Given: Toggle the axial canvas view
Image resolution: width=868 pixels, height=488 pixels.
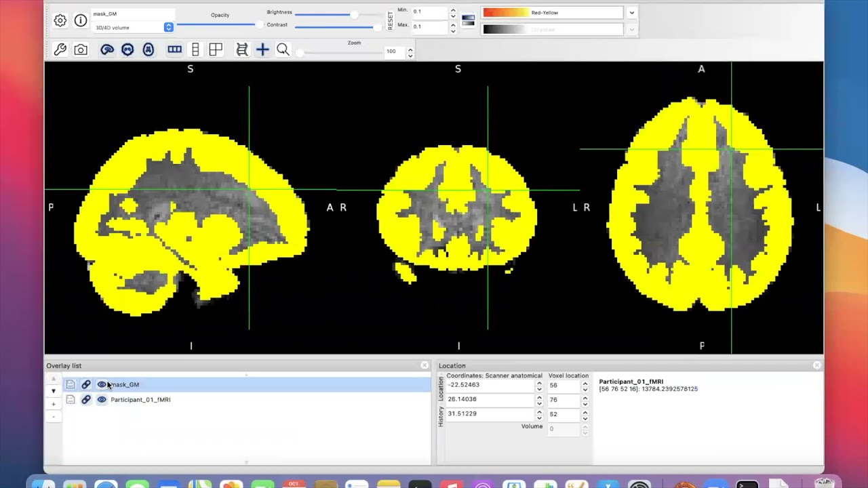Looking at the screenshot, I should click(x=149, y=49).
